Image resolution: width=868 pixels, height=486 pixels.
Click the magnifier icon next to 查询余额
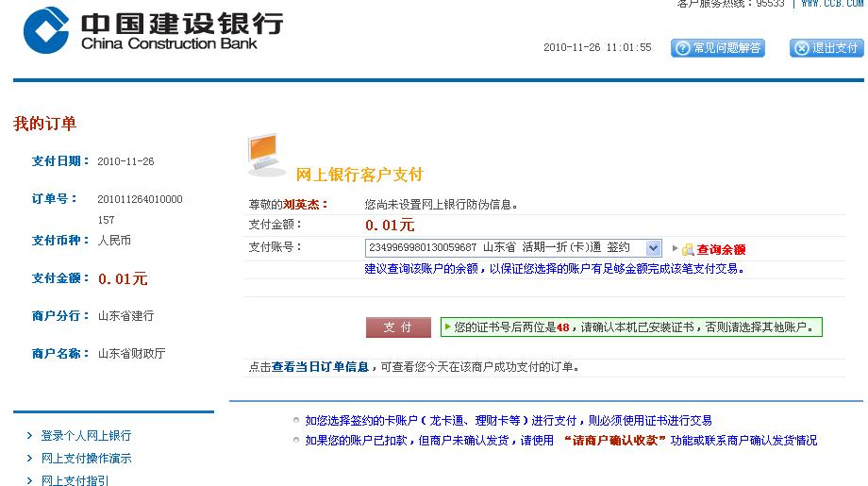coord(688,249)
